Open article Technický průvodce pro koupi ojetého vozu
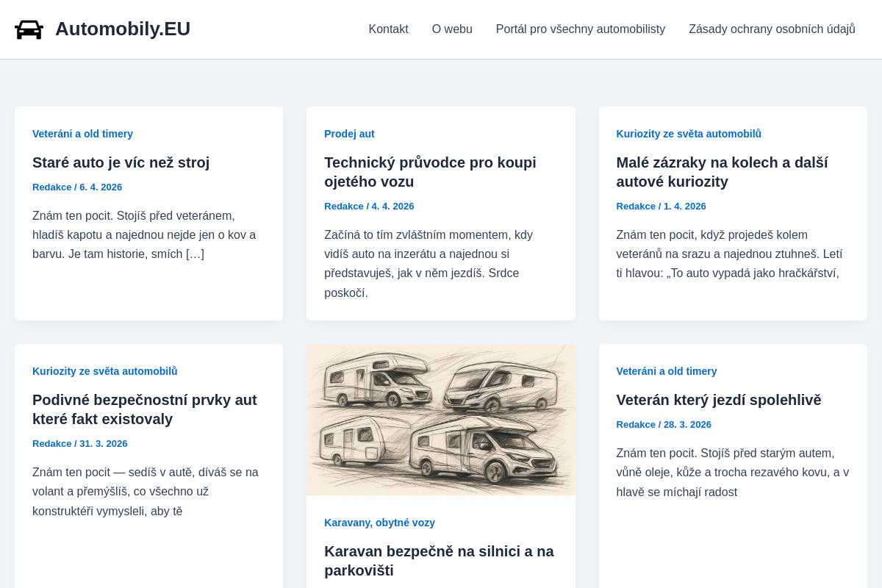The width and height of the screenshot is (882, 588). pyautogui.click(x=430, y=172)
